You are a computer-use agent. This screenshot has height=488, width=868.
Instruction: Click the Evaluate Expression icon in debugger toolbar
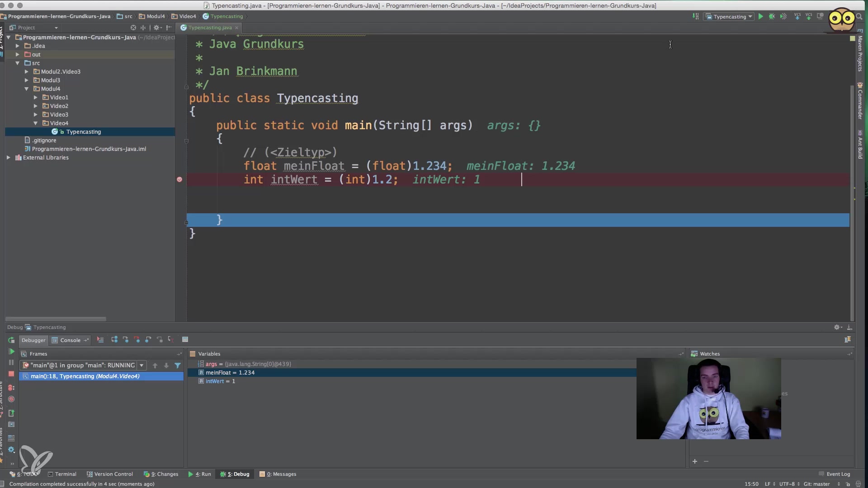click(185, 340)
